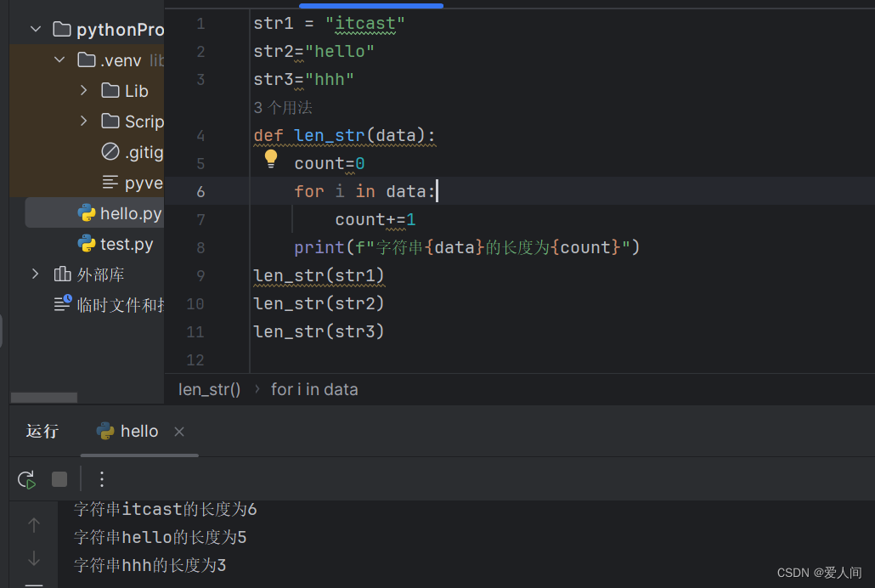Select the .venv folder icon
The height and width of the screenshot is (588, 875).
click(86, 59)
